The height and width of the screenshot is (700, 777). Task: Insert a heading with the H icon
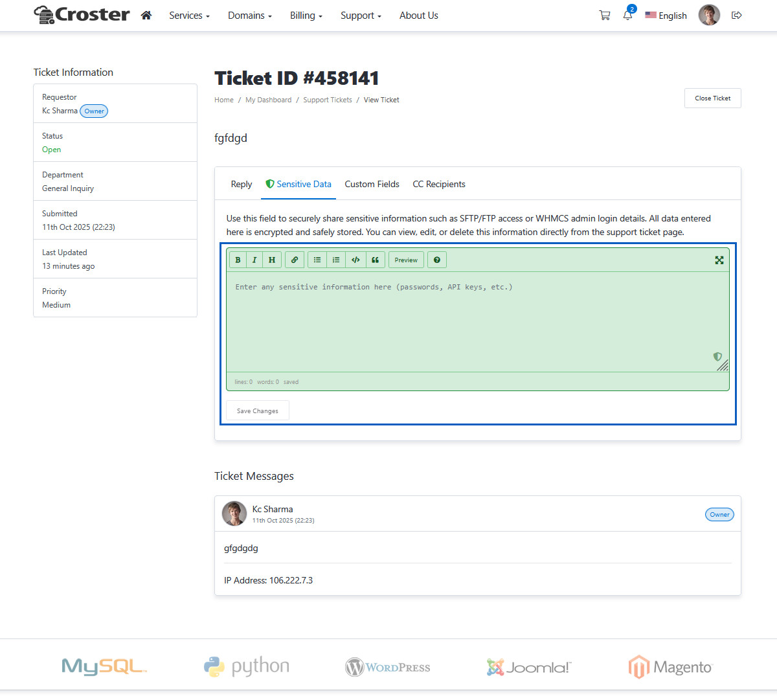272,260
